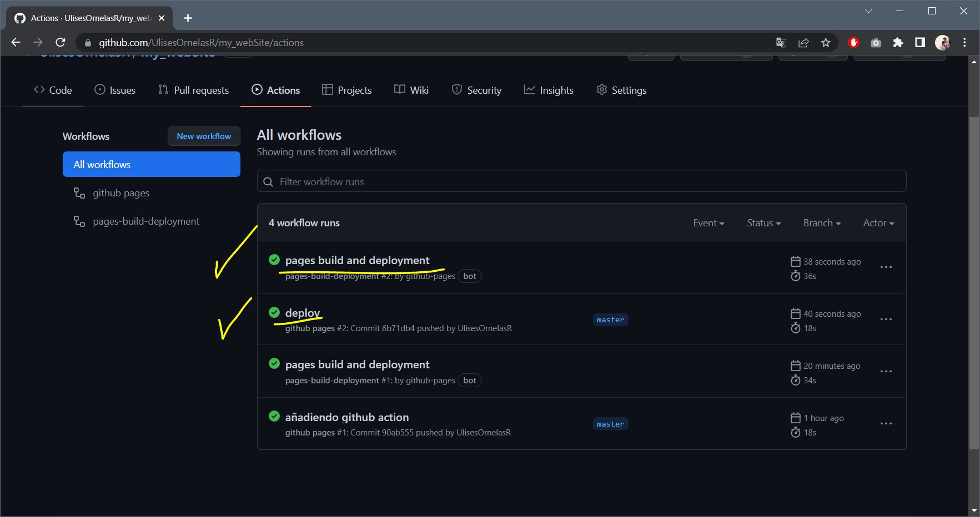Click success check icon on añadiendo github action
The image size is (980, 517).
tap(274, 416)
